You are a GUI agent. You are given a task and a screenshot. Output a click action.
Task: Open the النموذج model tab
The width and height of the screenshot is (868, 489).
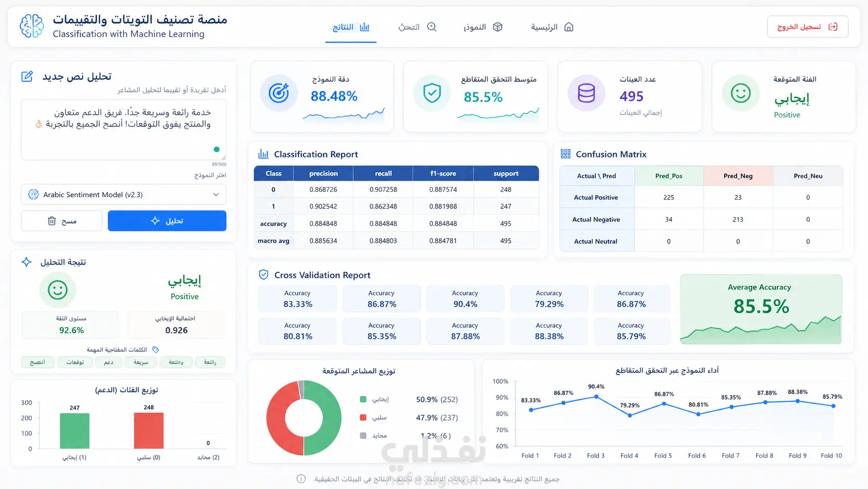[x=483, y=27]
